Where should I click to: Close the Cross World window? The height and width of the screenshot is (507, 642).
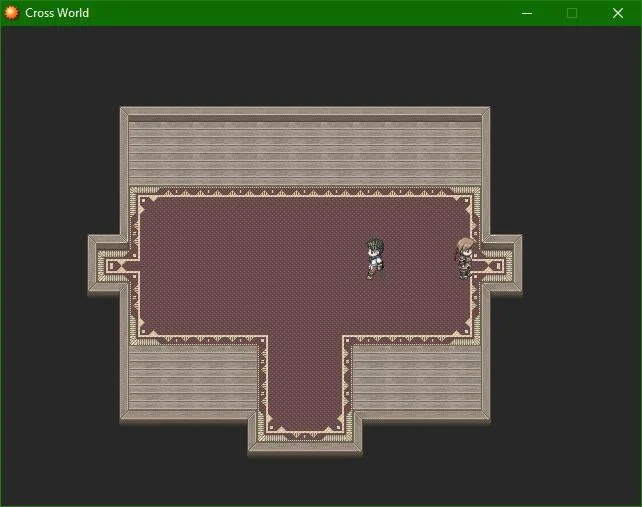(x=618, y=13)
